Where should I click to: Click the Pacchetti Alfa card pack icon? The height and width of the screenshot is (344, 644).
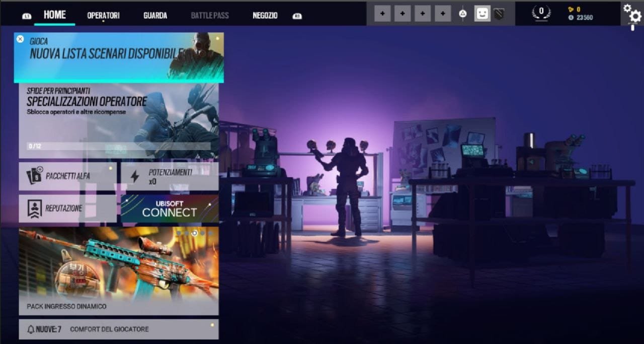pos(34,176)
